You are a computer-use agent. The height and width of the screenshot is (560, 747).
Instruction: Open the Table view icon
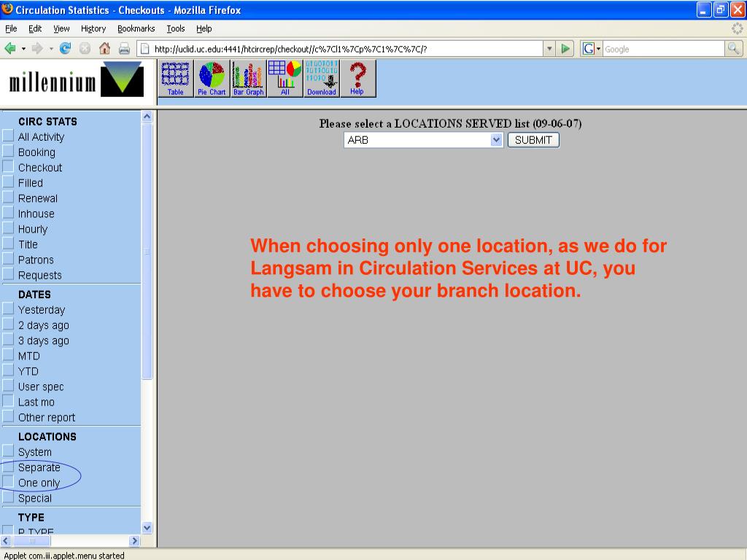[175, 79]
